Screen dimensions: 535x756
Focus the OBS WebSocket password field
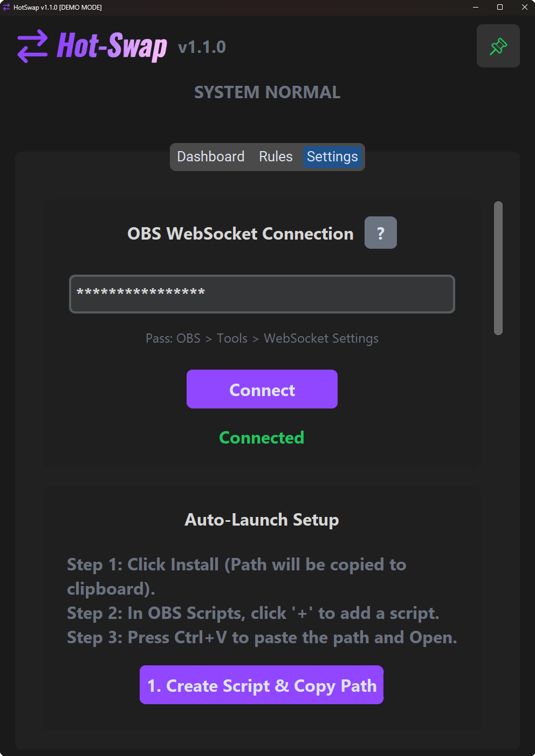tap(262, 294)
